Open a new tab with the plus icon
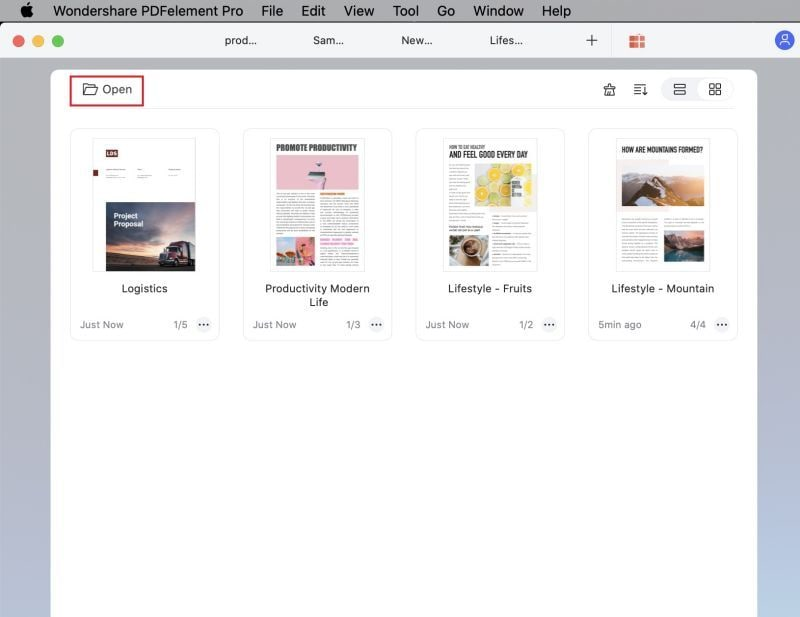 pyautogui.click(x=591, y=40)
